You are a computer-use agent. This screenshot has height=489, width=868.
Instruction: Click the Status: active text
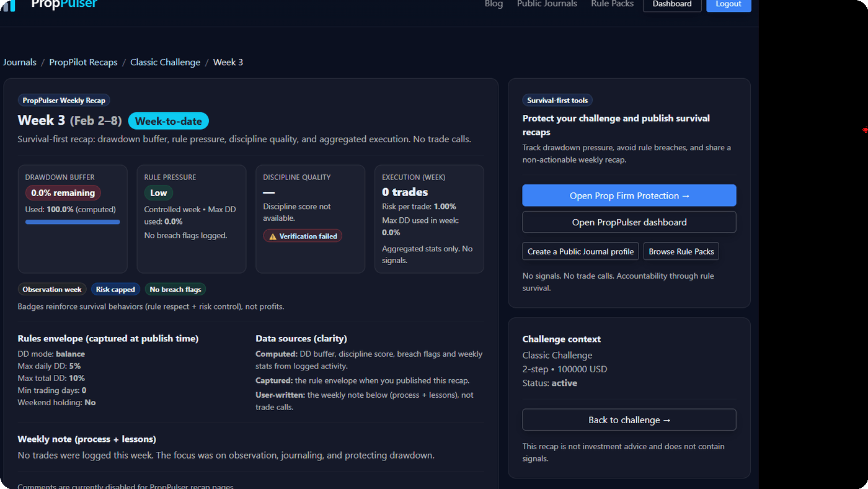click(x=550, y=383)
